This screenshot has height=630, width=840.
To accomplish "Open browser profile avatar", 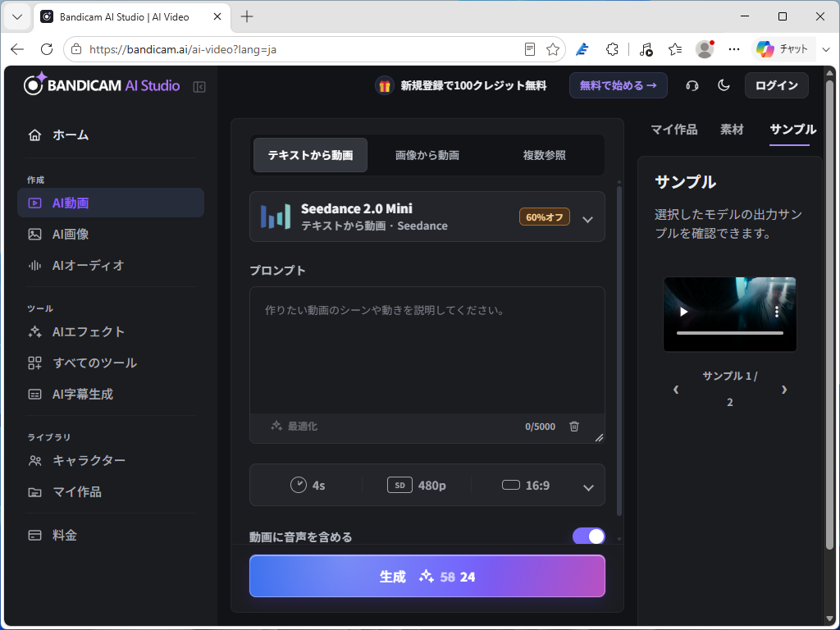I will (x=705, y=49).
